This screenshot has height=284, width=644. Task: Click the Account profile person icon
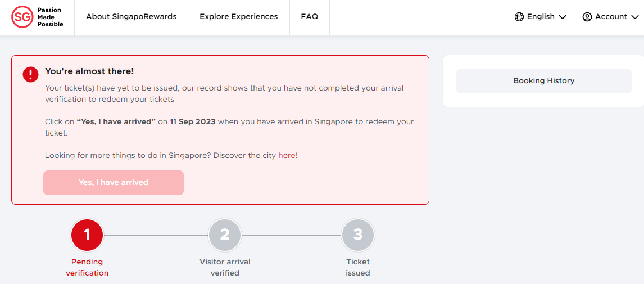[x=587, y=17]
